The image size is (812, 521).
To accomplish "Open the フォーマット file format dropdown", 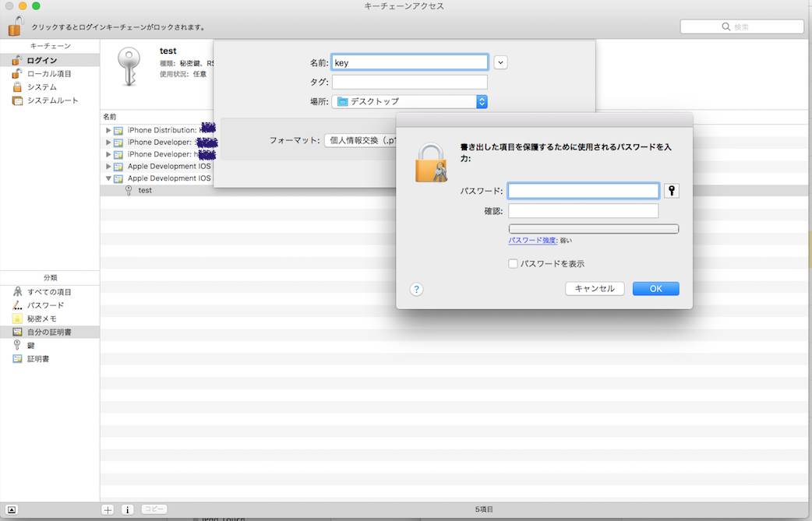I will pyautogui.click(x=361, y=140).
